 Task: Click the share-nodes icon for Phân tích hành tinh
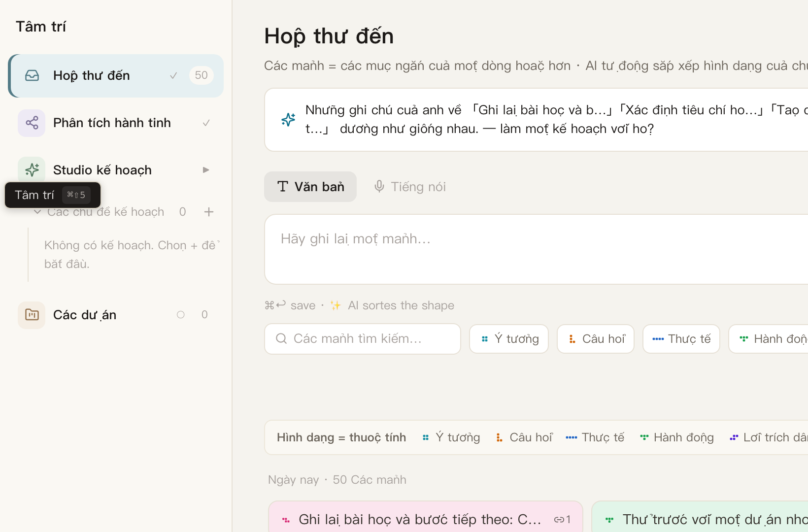[32, 123]
